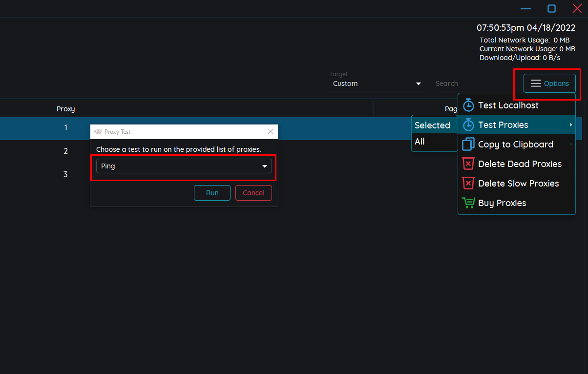This screenshot has height=374, width=588.
Task: Select proxy row number 3
Action: [x=65, y=174]
